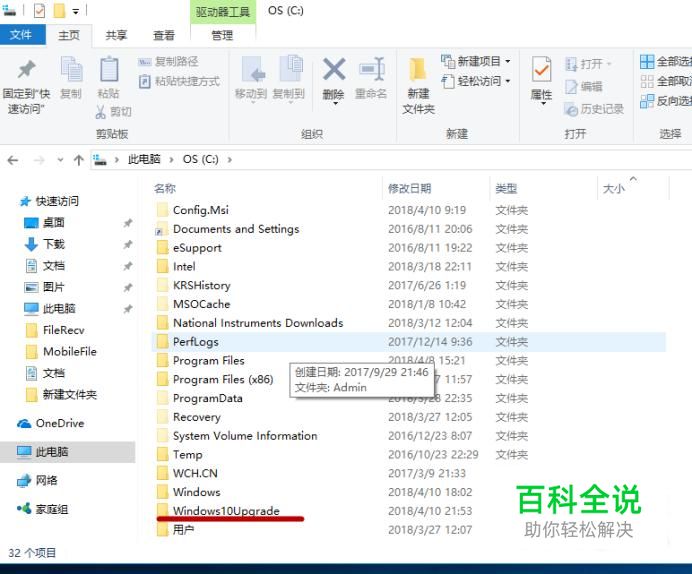Screen dimensions: 692x574
Task: Sort by the Type (类型) column header
Action: click(x=506, y=189)
